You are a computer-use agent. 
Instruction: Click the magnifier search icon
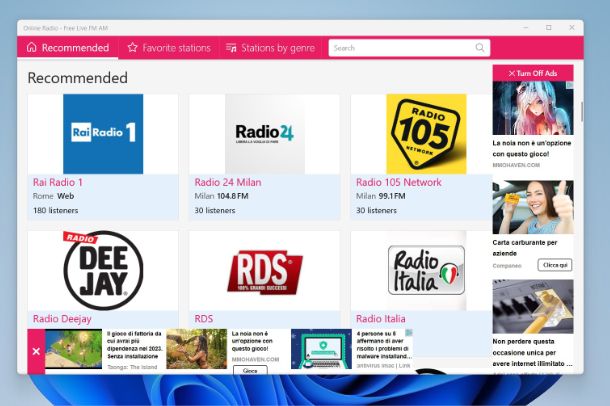tap(480, 47)
